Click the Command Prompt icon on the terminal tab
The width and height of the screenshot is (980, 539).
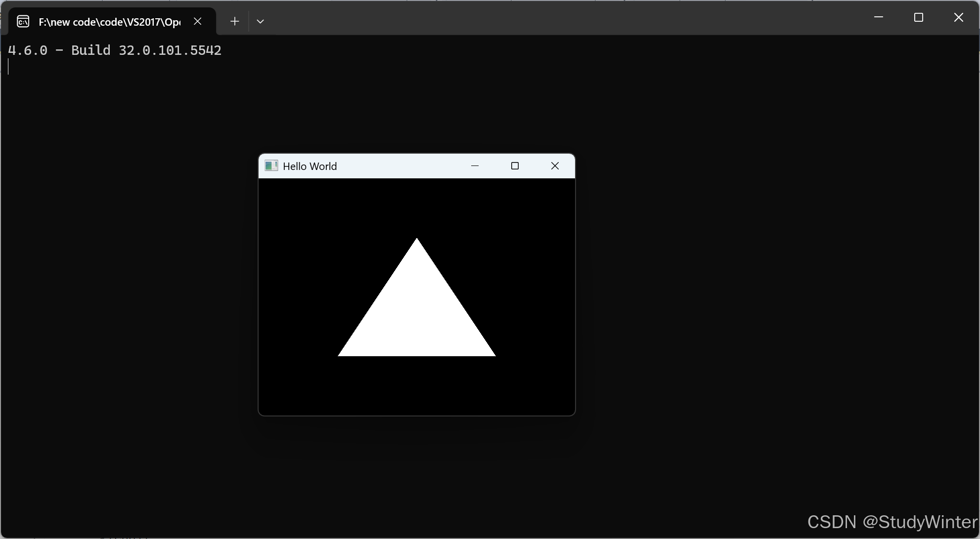(23, 21)
